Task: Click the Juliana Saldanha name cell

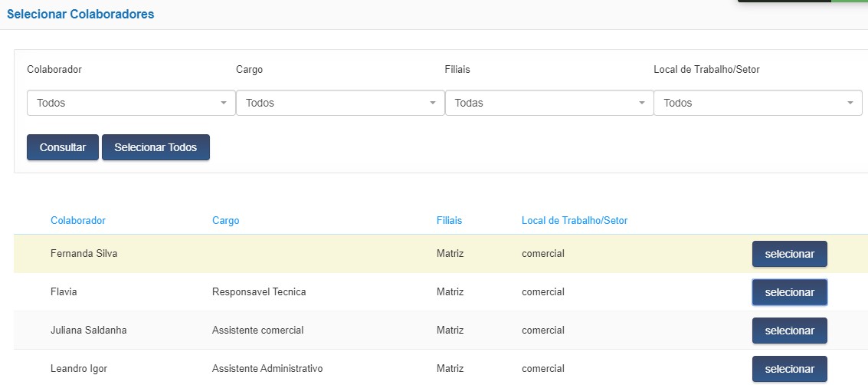Action: point(88,331)
